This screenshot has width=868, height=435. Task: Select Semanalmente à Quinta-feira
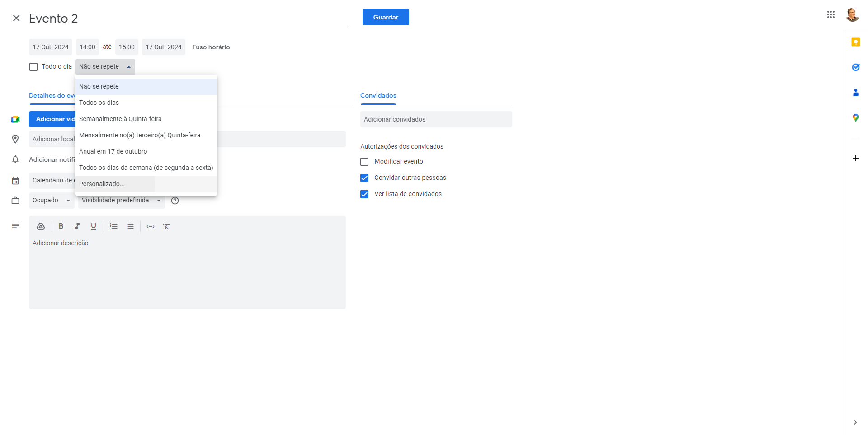(146, 119)
